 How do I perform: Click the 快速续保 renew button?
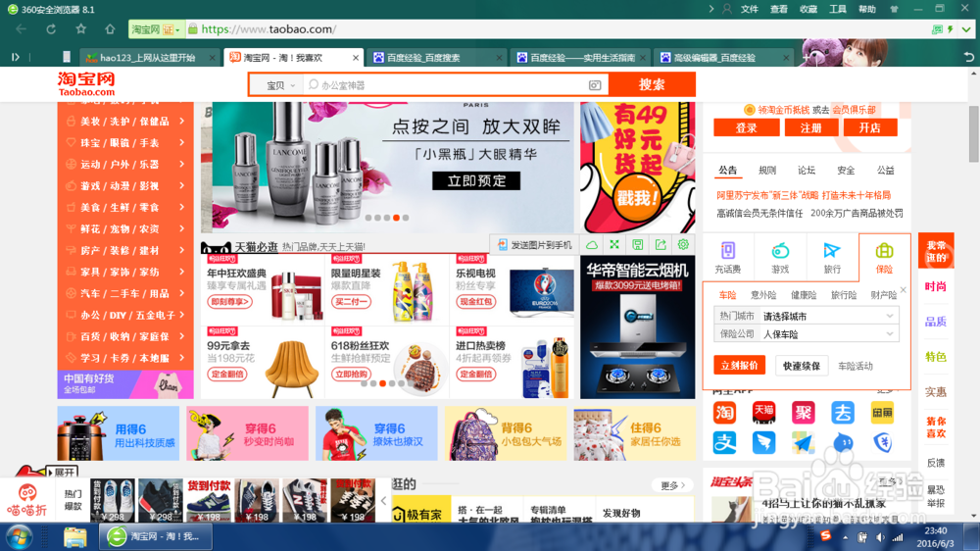pyautogui.click(x=802, y=366)
